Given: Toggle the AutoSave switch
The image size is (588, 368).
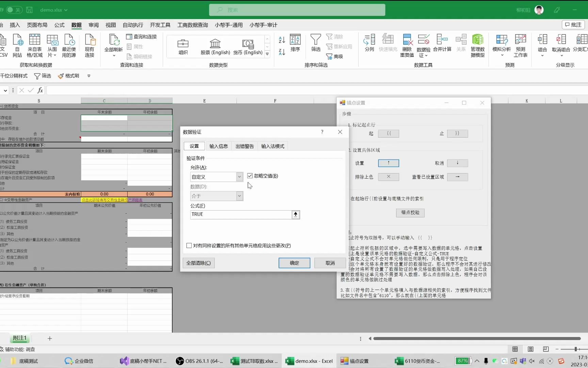Looking at the screenshot, I should [14, 10].
